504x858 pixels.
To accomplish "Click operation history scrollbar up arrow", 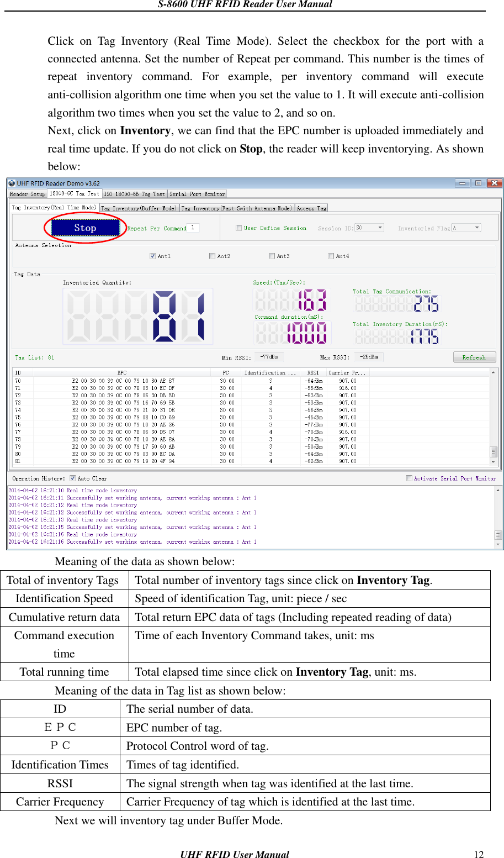I will (498, 490).
